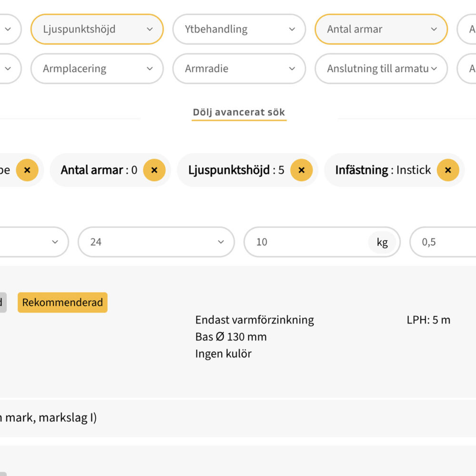Image resolution: width=476 pixels, height=476 pixels.
Task: Remove the 'Ljuspunktshöjd : 5' filter
Action: click(x=301, y=170)
